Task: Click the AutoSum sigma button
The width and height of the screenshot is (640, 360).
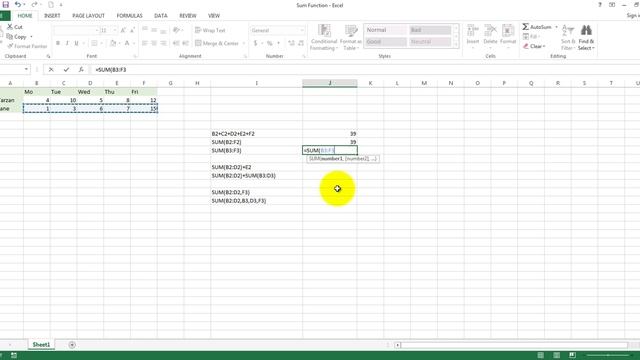Action: 537,27
